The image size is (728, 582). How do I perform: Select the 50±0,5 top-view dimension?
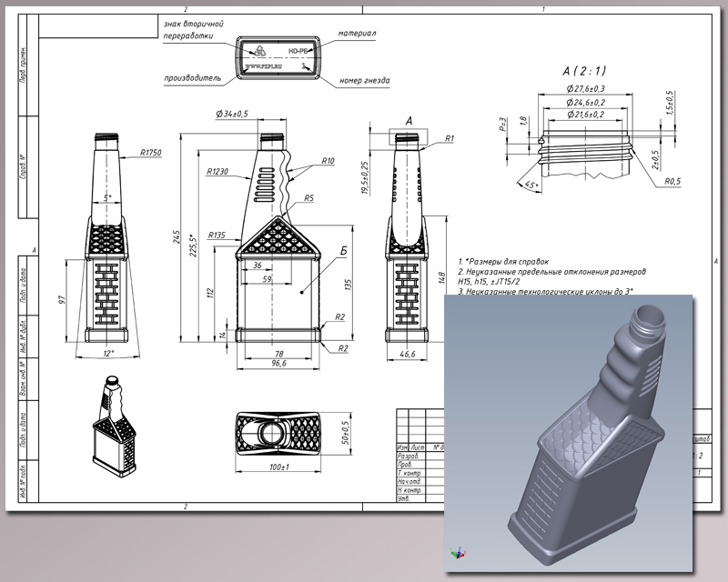[347, 433]
